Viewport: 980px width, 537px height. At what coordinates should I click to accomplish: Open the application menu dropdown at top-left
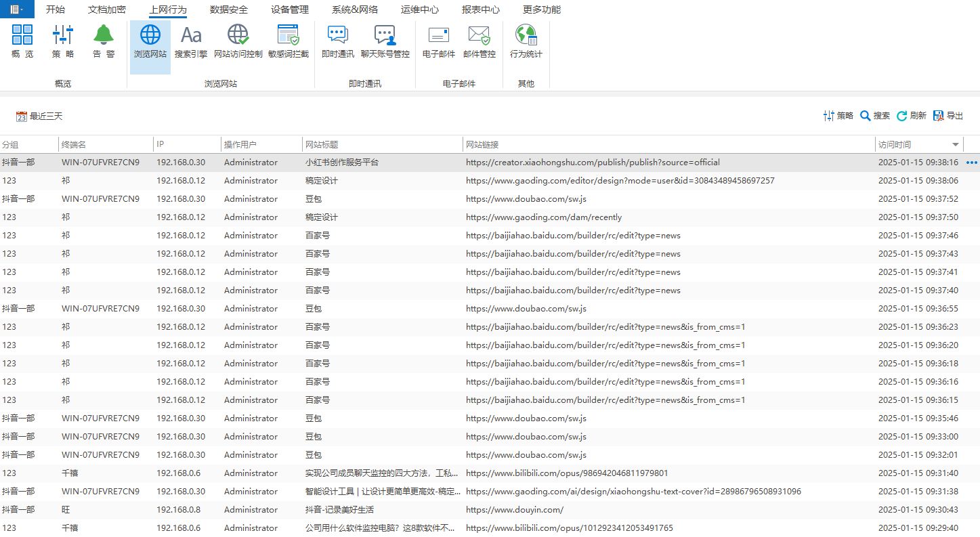[x=17, y=9]
